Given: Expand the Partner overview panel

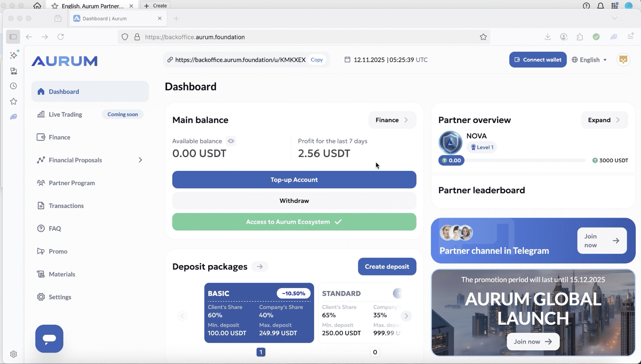Looking at the screenshot, I should tap(604, 120).
